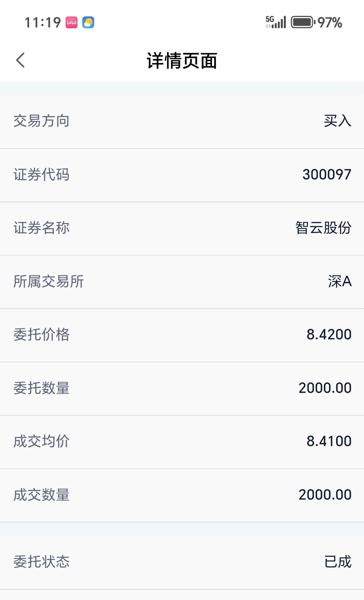Tap the 97% battery percentage text
Viewport: 364px width, 600px height.
pos(330,23)
